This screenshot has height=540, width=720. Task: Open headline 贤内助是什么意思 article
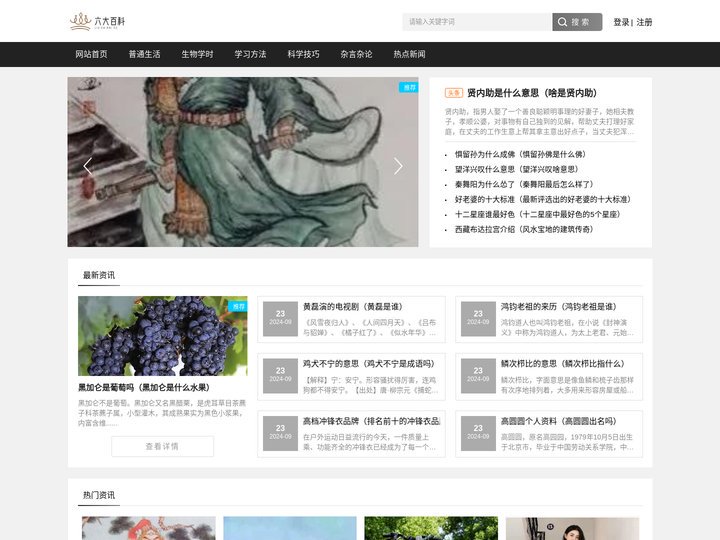532,93
